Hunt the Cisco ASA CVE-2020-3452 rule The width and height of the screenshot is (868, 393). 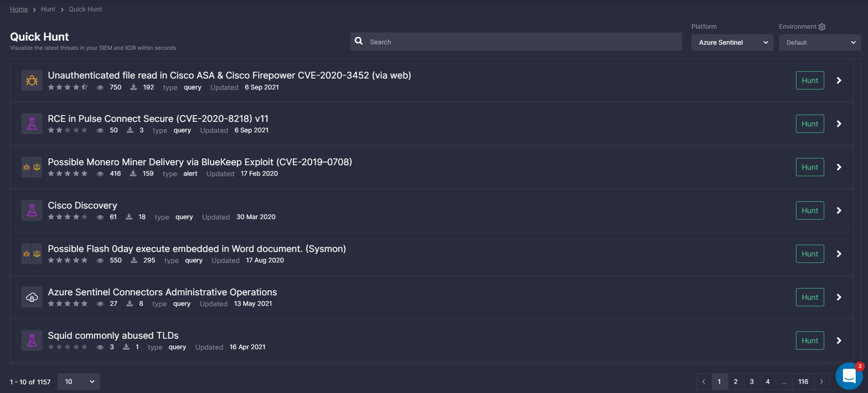coord(810,80)
